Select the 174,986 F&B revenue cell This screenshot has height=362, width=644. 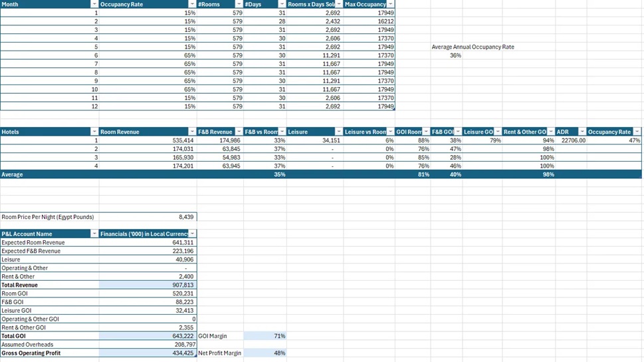coord(220,140)
